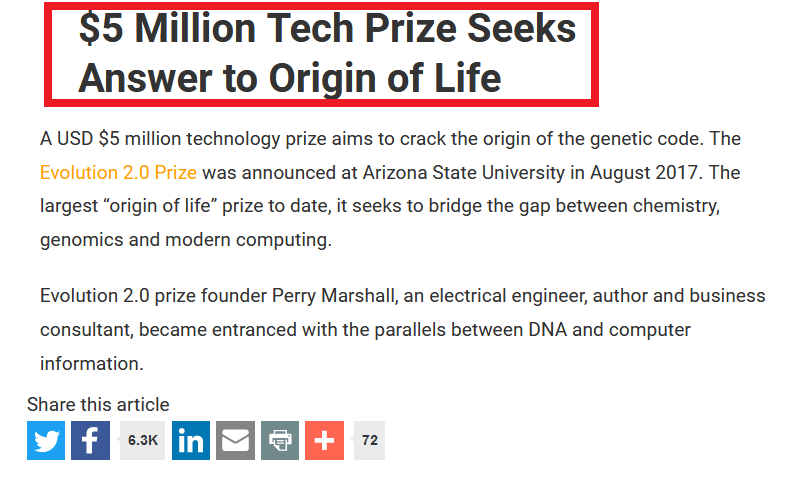788x479 pixels.
Task: Click the line "genomics and modern computing"
Action: coord(185,241)
